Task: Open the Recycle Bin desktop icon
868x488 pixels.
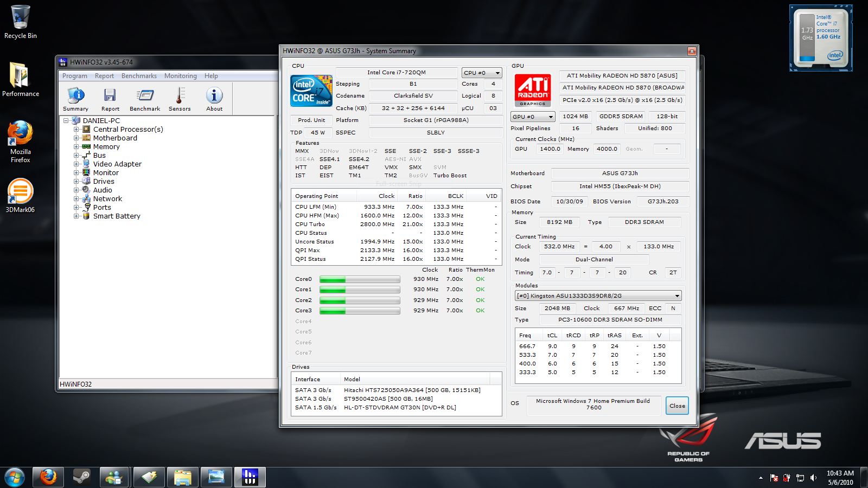Action: [x=21, y=22]
